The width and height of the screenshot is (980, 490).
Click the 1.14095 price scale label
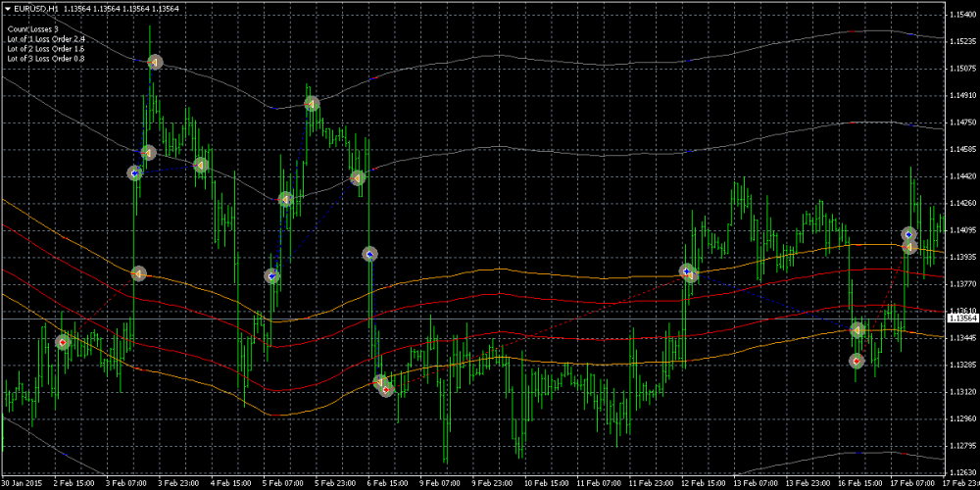point(961,230)
